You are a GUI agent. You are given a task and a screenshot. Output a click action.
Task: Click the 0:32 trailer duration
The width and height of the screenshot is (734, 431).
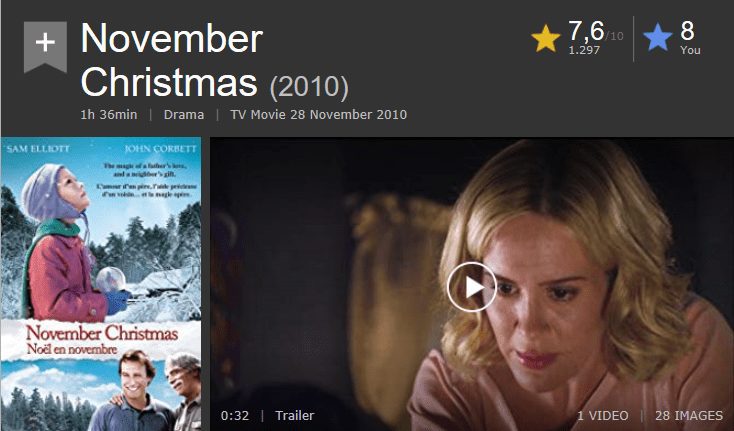click(x=235, y=416)
